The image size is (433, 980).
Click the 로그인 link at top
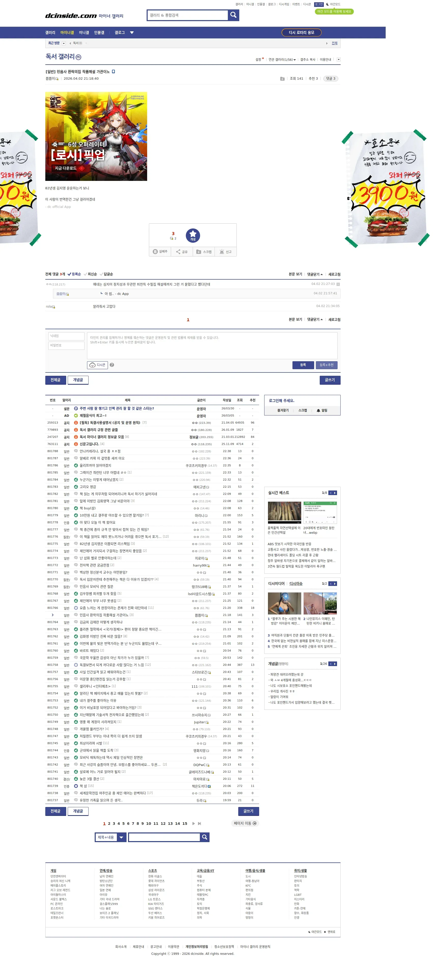319,4
